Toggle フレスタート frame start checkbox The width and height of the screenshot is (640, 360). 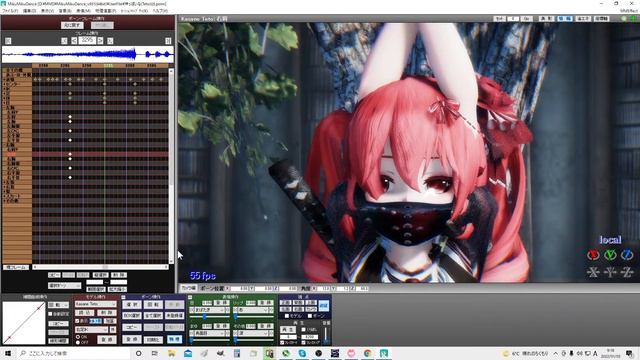coord(282,342)
